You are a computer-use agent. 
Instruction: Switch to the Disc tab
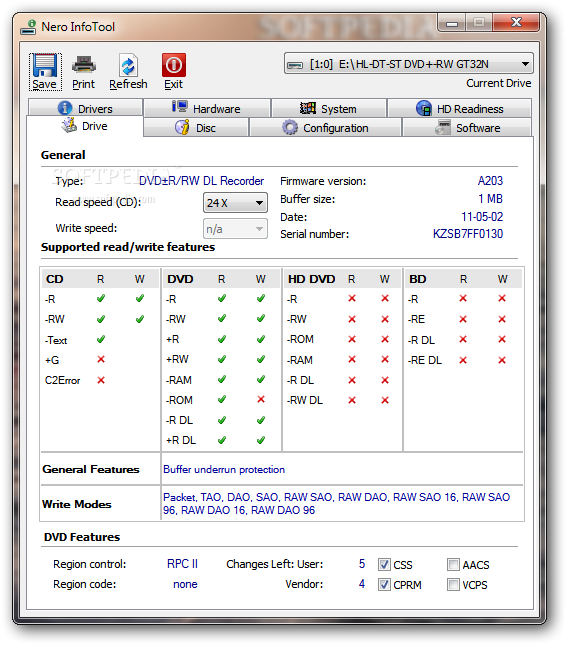(x=196, y=128)
